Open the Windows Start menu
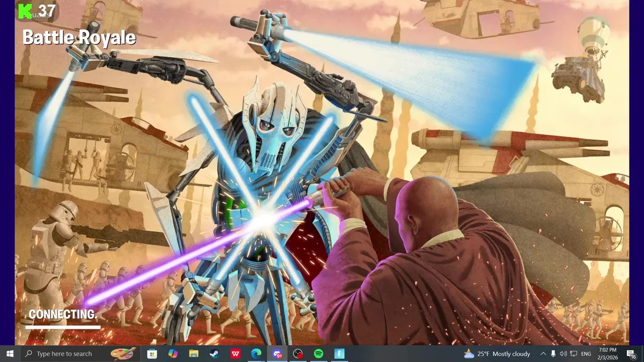The width and height of the screenshot is (644, 362). coord(10,354)
